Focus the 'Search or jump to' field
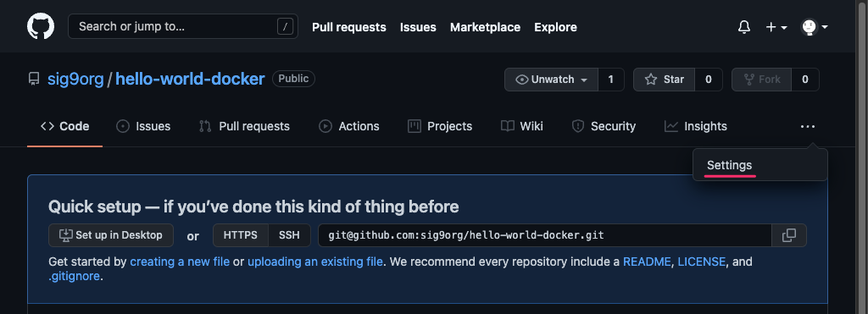868x314 pixels. (x=183, y=26)
